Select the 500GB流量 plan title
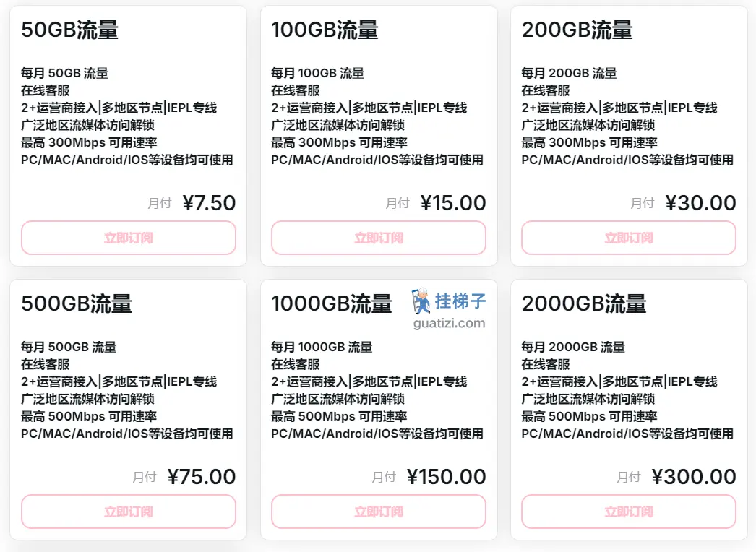Image resolution: width=756 pixels, height=552 pixels. (77, 303)
